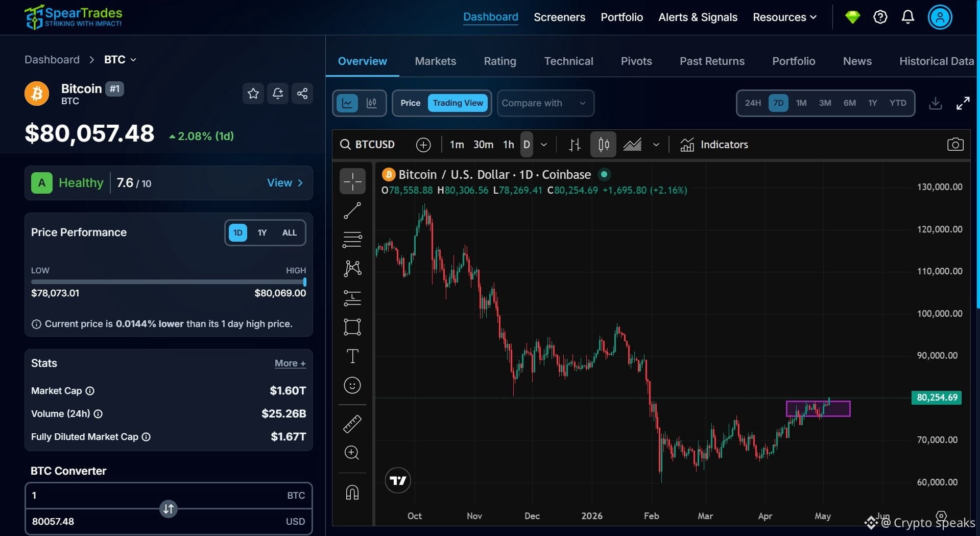
Task: Select the crosshair cursor tool
Action: 352,181
